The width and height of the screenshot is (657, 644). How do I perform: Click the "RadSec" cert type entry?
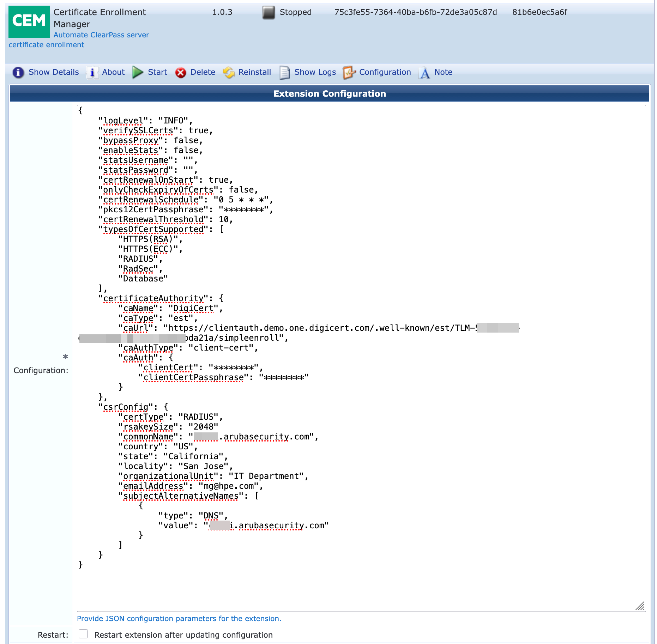140,269
